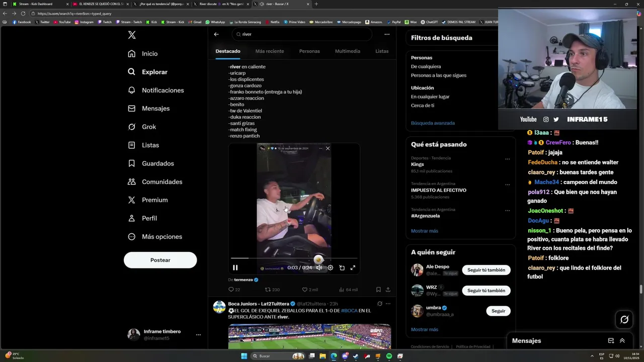Open video settings gear

pyautogui.click(x=331, y=268)
